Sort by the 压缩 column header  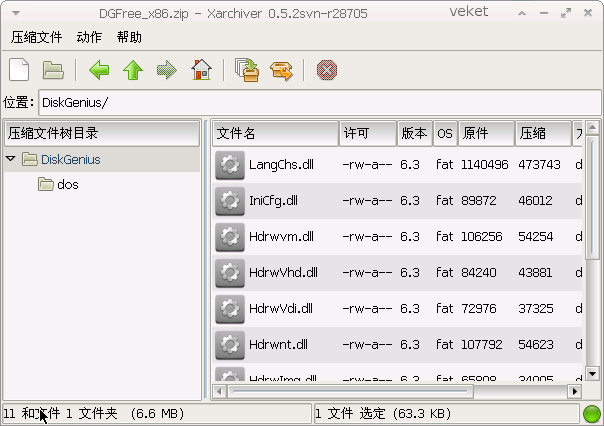[x=543, y=133]
